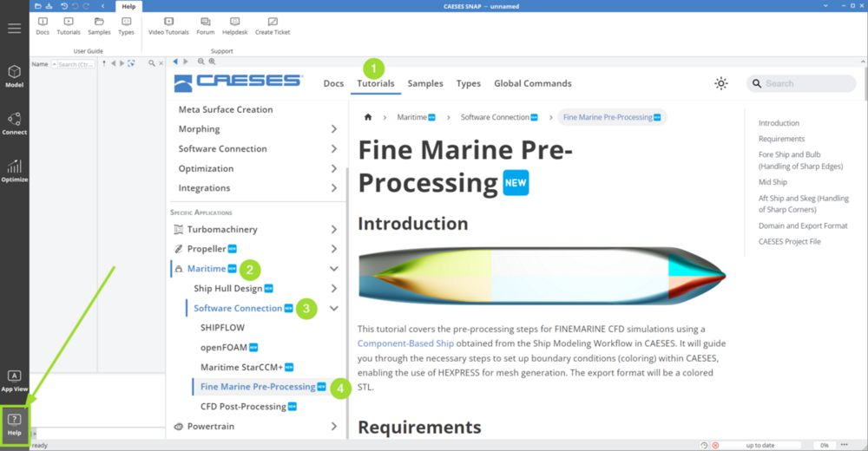Click Create Ticket in Support group
Viewport: 868px width, 451px height.
273,26
